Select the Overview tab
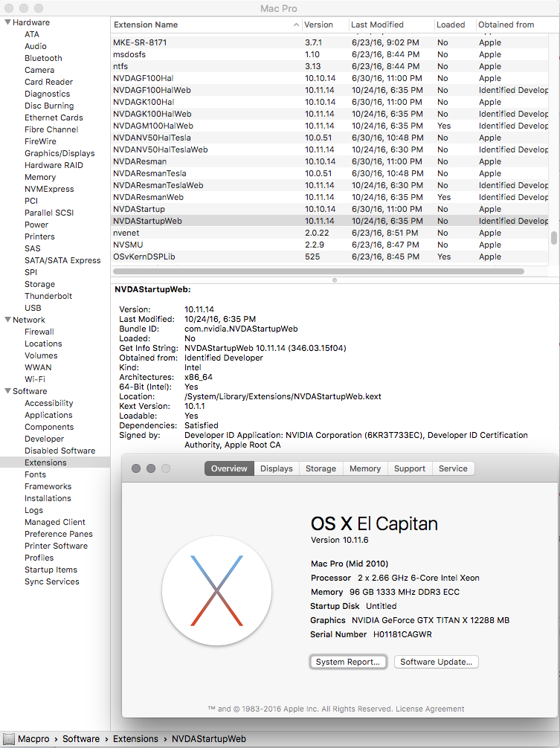This screenshot has width=560, height=748. coord(230,468)
